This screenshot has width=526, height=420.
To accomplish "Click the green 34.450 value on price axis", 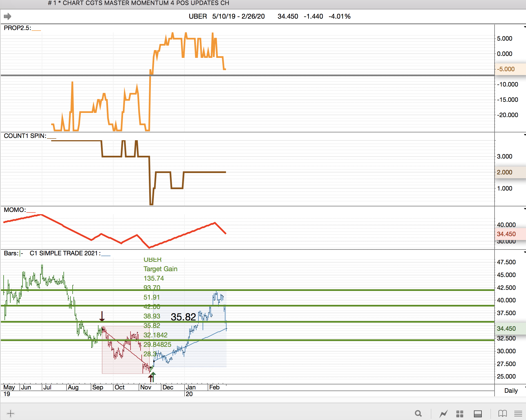I will 506,328.
